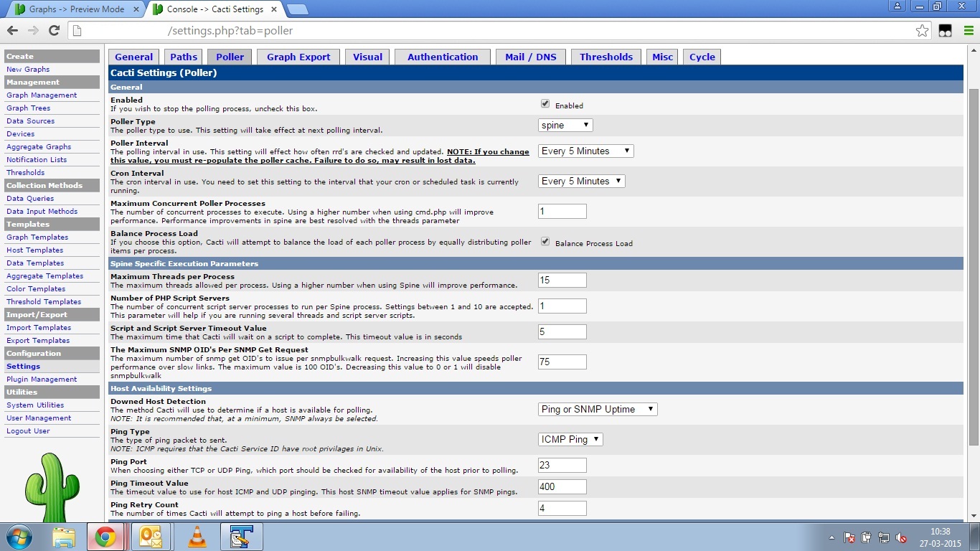980x551 pixels.
Task: Open the black extension icon beside the star
Action: pyautogui.click(x=945, y=31)
